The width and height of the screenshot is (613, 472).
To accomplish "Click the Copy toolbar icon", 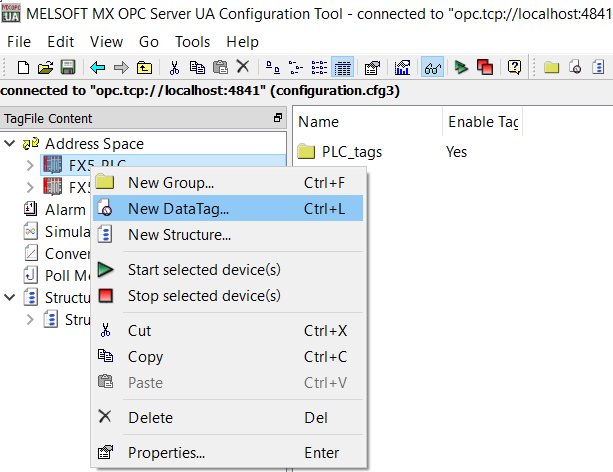I will (x=197, y=68).
